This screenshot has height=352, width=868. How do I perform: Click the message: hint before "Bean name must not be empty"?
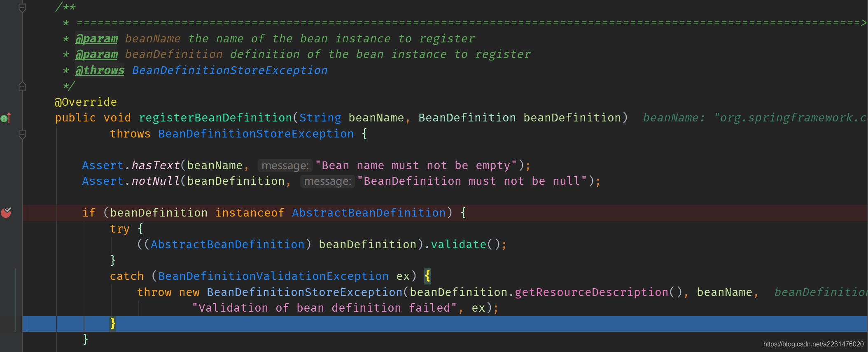(285, 166)
